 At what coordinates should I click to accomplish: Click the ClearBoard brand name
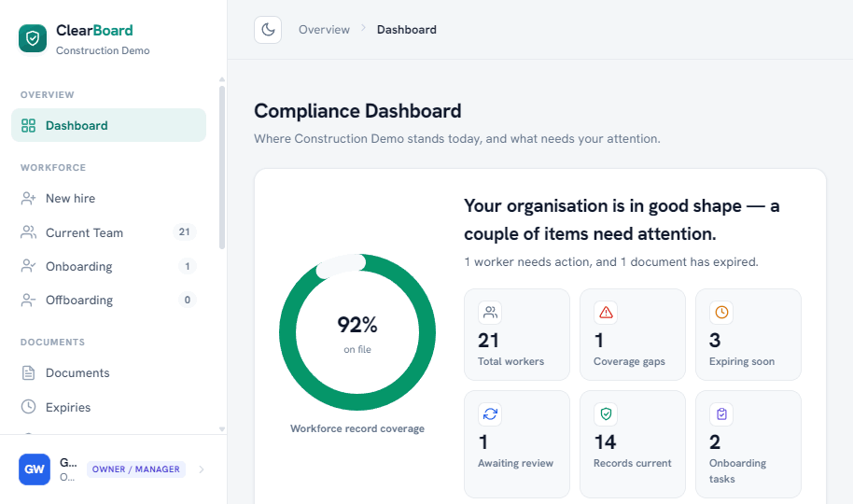[x=94, y=31]
